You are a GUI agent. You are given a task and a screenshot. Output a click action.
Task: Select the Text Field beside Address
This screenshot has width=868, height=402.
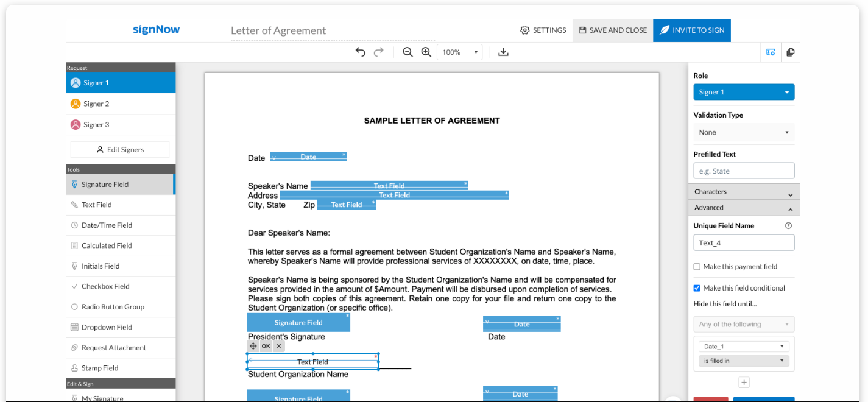pyautogui.click(x=394, y=196)
